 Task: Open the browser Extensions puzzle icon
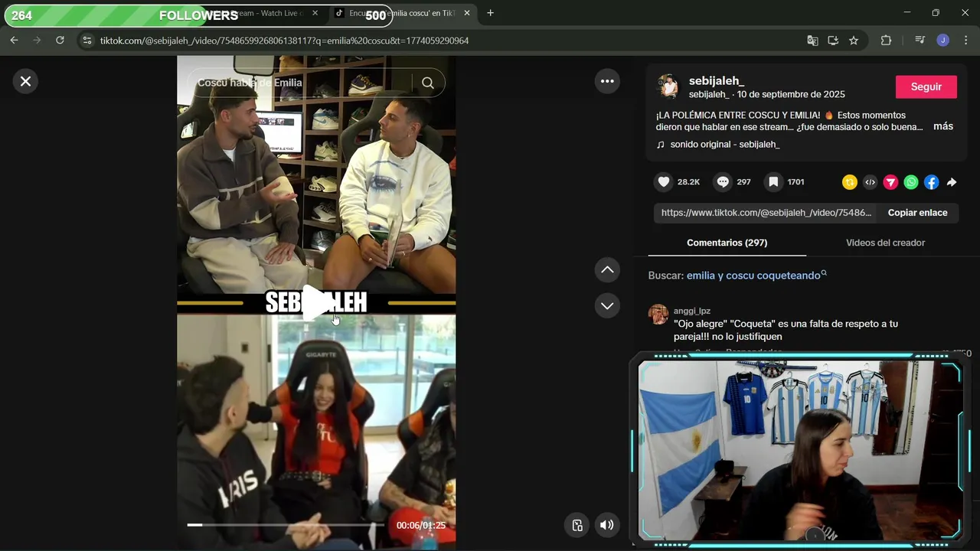click(886, 41)
